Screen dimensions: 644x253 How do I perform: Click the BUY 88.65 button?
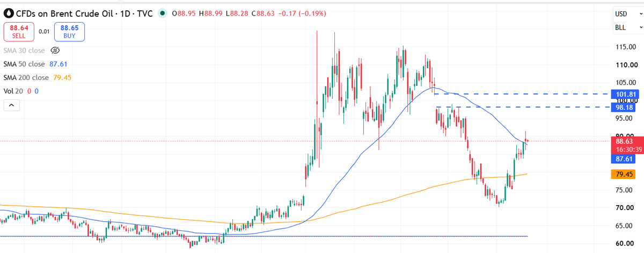pyautogui.click(x=69, y=32)
